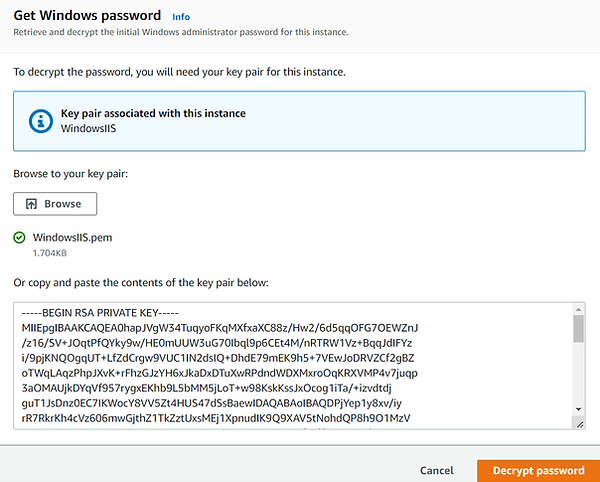Select the uploaded WindowsIIS.pem file name
Viewport: 600px width, 482px height.
tap(72, 238)
